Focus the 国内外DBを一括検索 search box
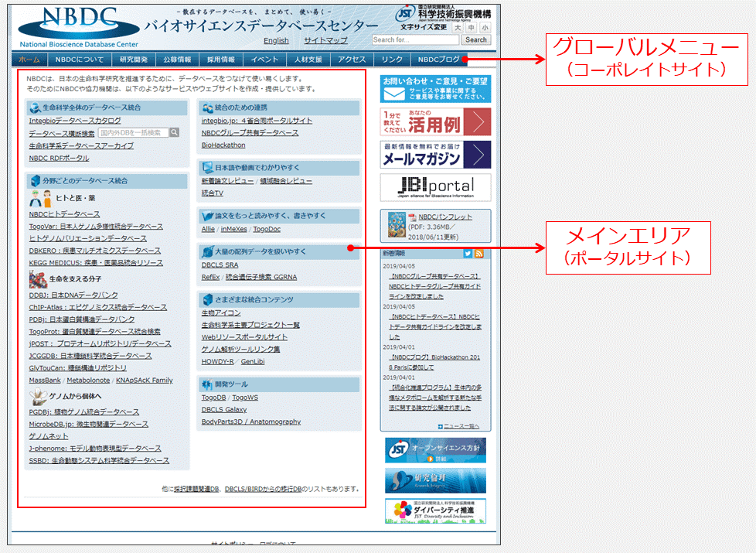 133,133
